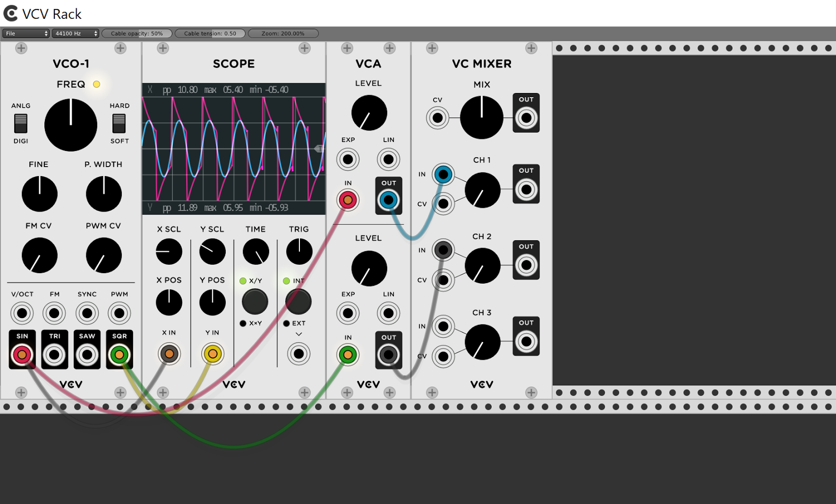Click the VCO-1 TRI output jack

pos(54,355)
